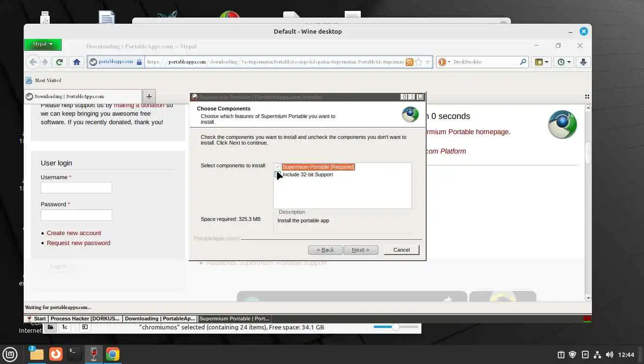This screenshot has height=364, width=644.
Task: Open the Linux Mint menu
Action: point(10,354)
